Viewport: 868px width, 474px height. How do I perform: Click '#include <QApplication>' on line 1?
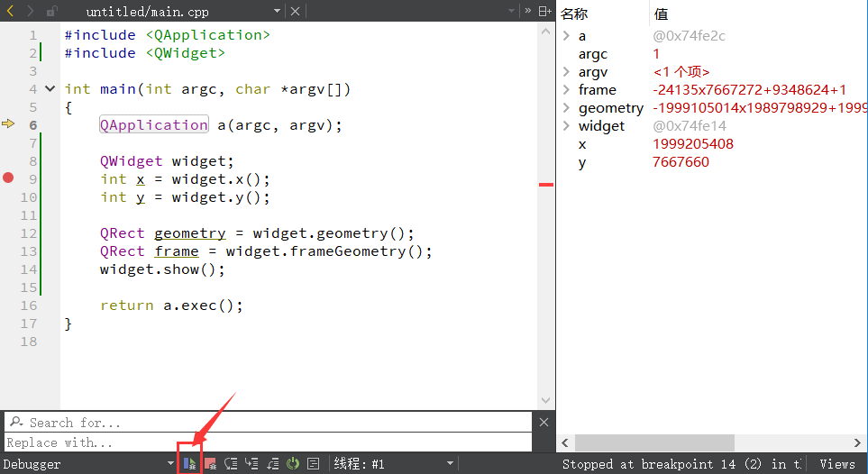(x=167, y=35)
